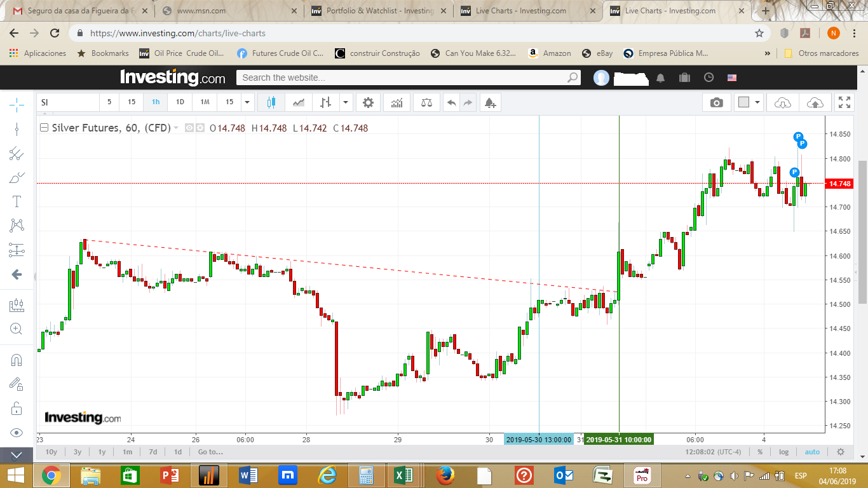Undo the last chart action

pyautogui.click(x=451, y=102)
